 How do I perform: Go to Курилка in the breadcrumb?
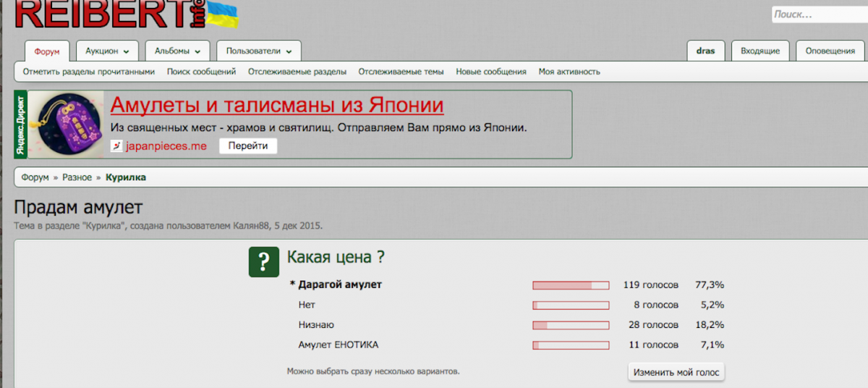[126, 177]
